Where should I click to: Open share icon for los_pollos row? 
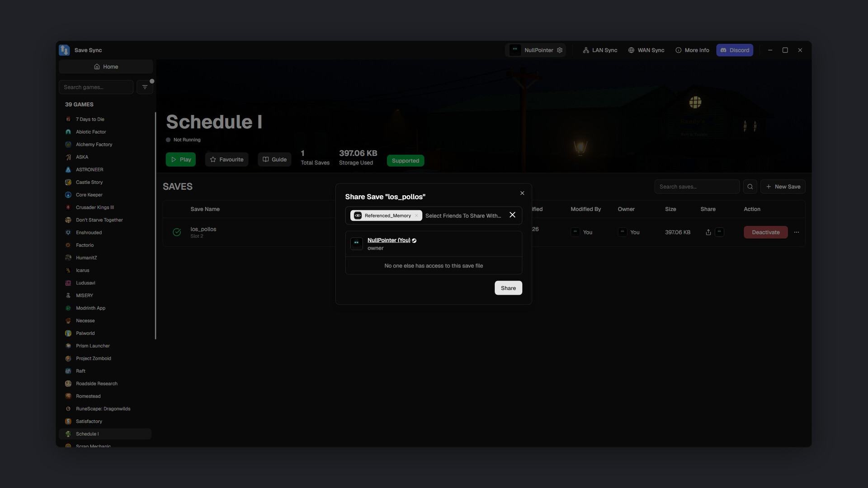[708, 232]
